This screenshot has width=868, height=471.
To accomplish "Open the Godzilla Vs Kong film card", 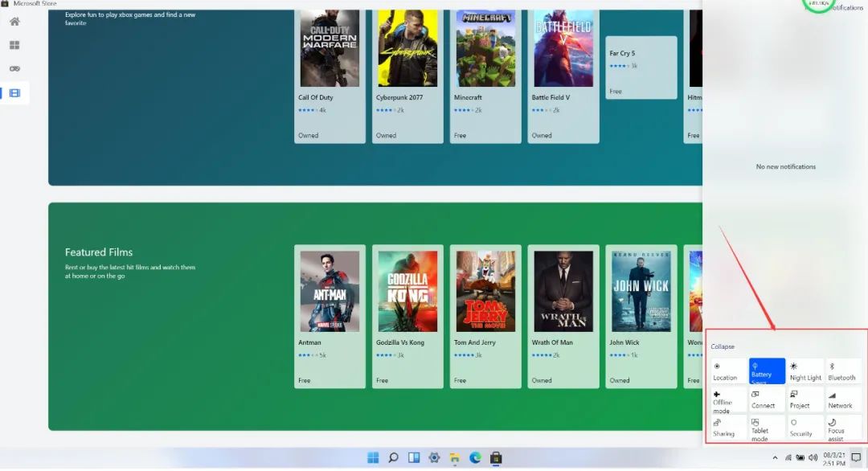I will point(407,317).
